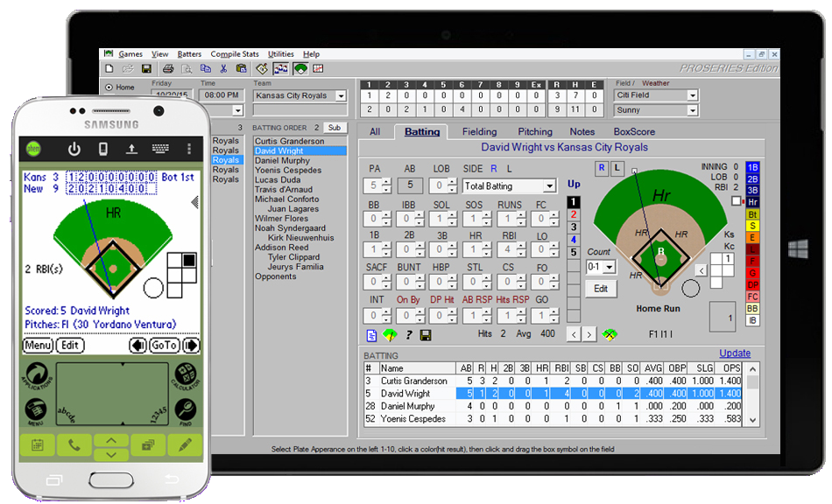
Task: Click the Open folder toolbar icon
Action: click(128, 68)
